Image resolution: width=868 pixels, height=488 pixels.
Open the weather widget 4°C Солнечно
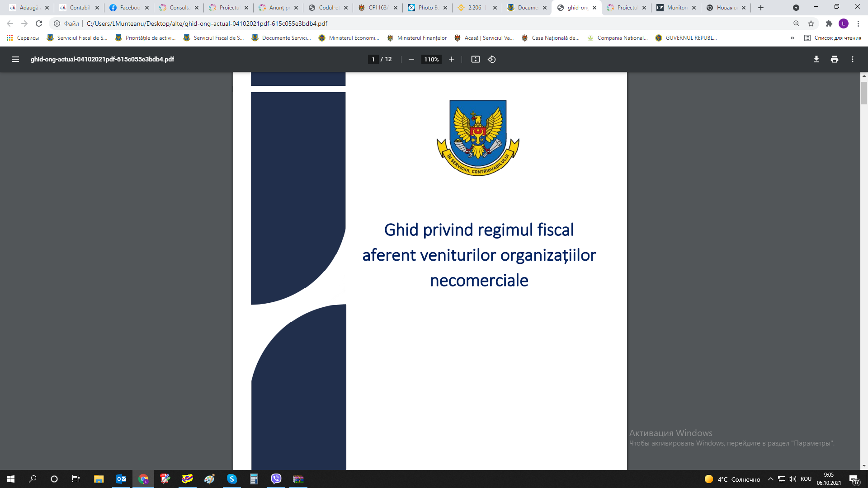click(x=732, y=479)
